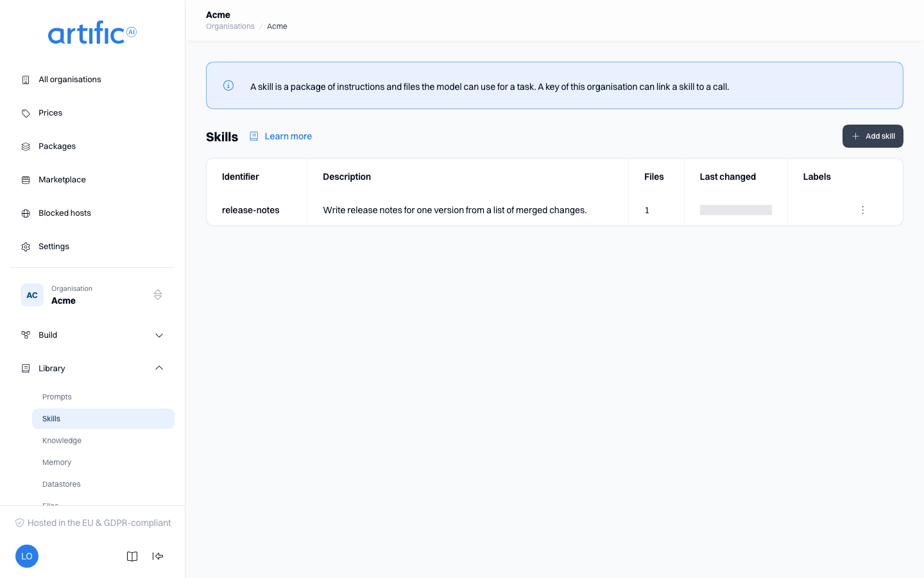Open row actions menu for release-notes

863,210
